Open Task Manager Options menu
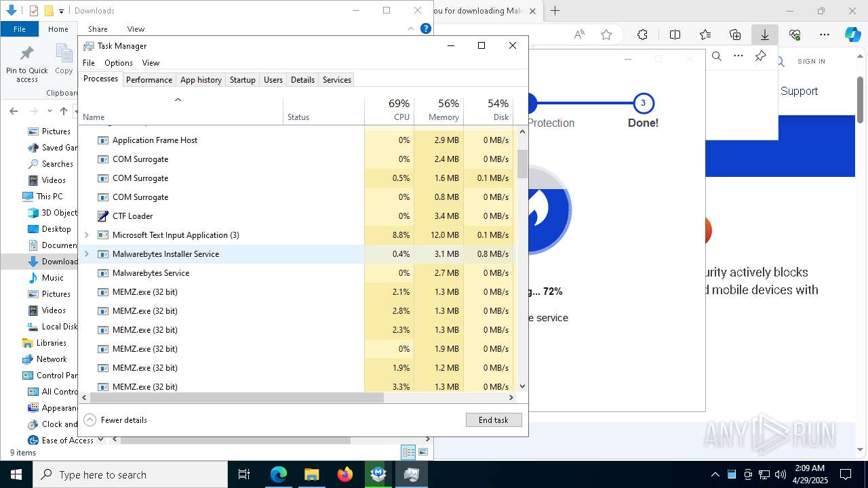Image resolution: width=868 pixels, height=488 pixels. click(x=119, y=63)
